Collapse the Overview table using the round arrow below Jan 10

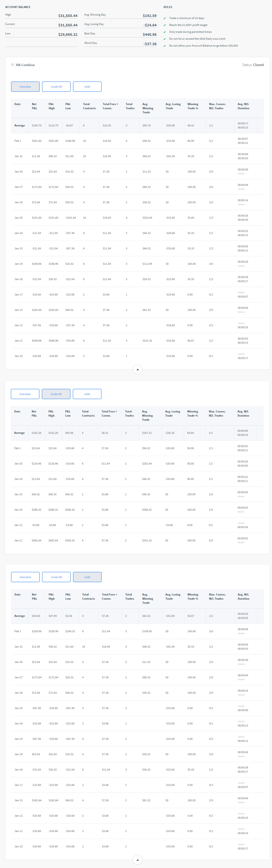[137, 370]
